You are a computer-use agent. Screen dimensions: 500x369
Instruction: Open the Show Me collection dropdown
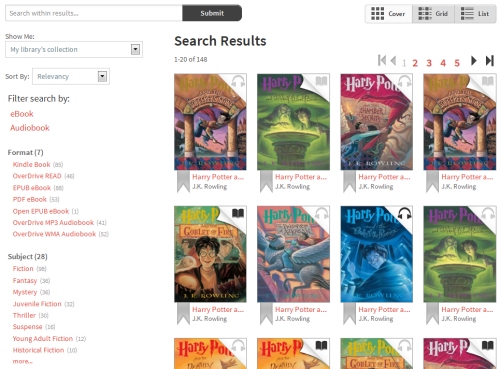pyautogui.click(x=74, y=49)
